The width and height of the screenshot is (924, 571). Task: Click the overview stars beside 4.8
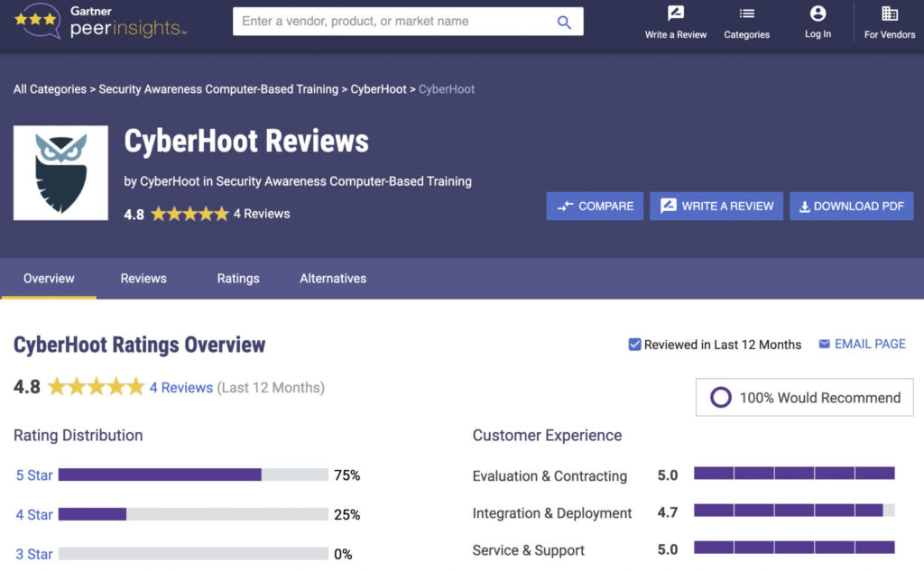(x=96, y=387)
